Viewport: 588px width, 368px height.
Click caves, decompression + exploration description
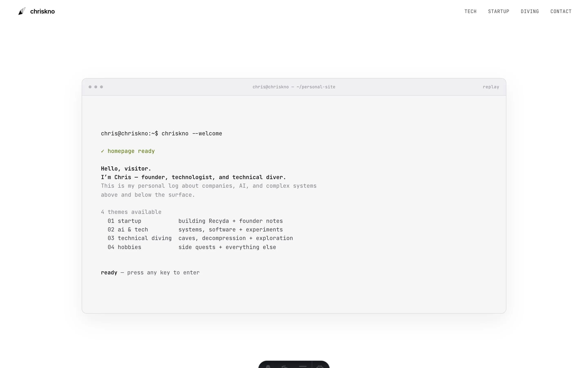236,238
